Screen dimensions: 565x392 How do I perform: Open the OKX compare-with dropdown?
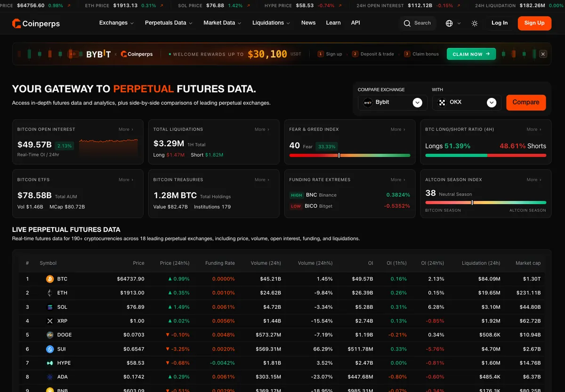tap(467, 103)
